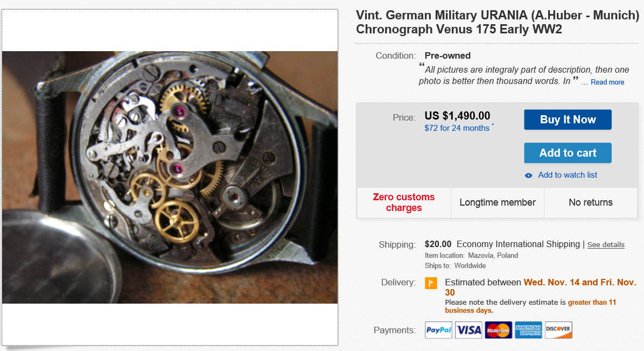Click the Buy It Now button

point(568,120)
